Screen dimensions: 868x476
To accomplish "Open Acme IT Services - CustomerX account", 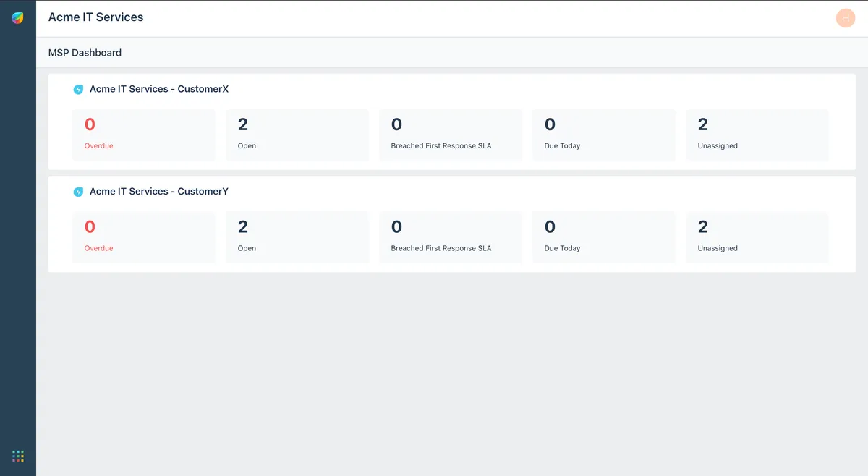I will (159, 89).
